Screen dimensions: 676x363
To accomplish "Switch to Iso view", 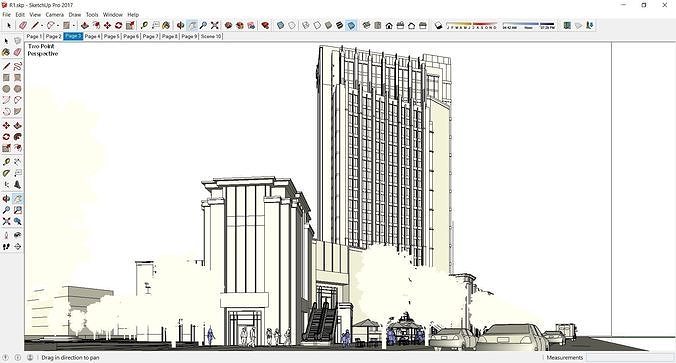I will (x=366, y=25).
